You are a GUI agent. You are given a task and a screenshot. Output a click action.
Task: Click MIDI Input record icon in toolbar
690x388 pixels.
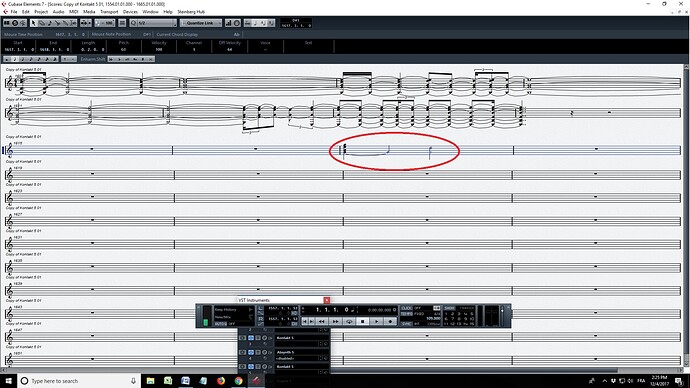(x=237, y=23)
